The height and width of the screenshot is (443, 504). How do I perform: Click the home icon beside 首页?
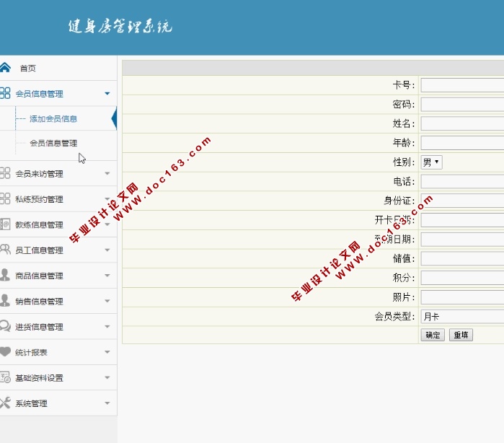coord(5,68)
